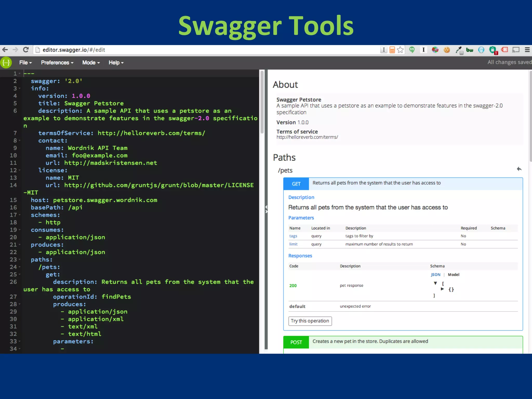Fold the consumes block at line 19

pos(20,230)
